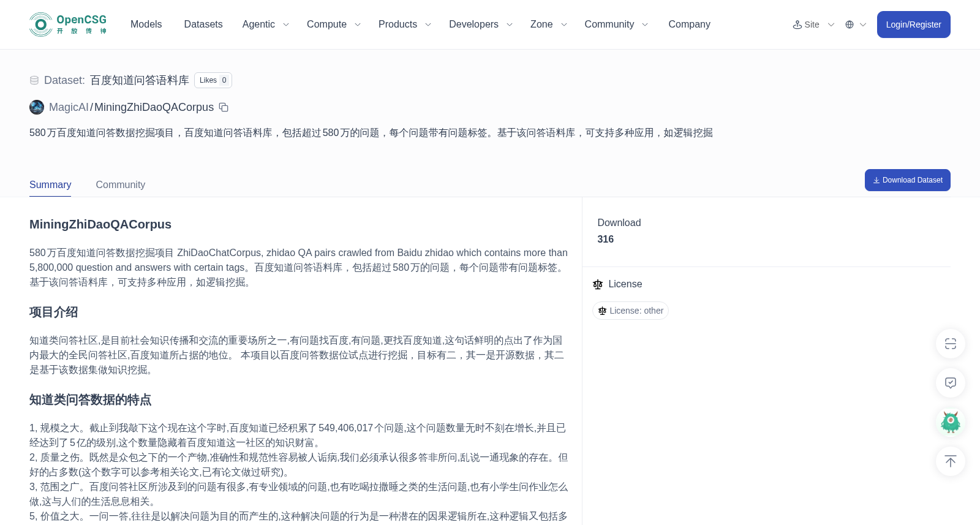The height and width of the screenshot is (525, 980).
Task: Open the language dropdown chevron
Action: point(863,25)
